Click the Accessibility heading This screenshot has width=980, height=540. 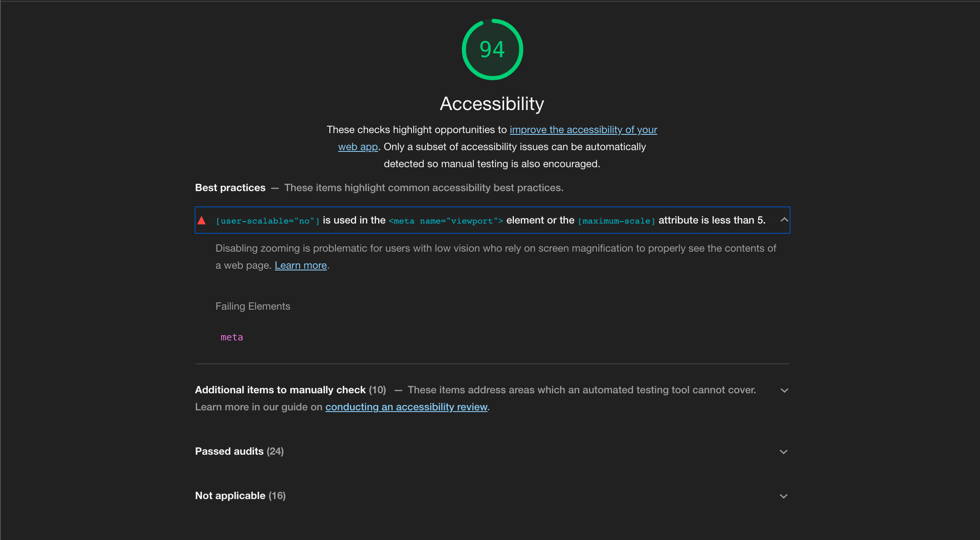coord(492,103)
